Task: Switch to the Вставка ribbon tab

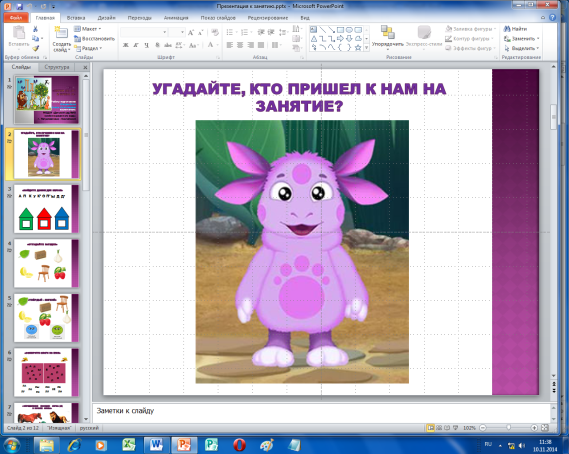Action: (x=76, y=17)
